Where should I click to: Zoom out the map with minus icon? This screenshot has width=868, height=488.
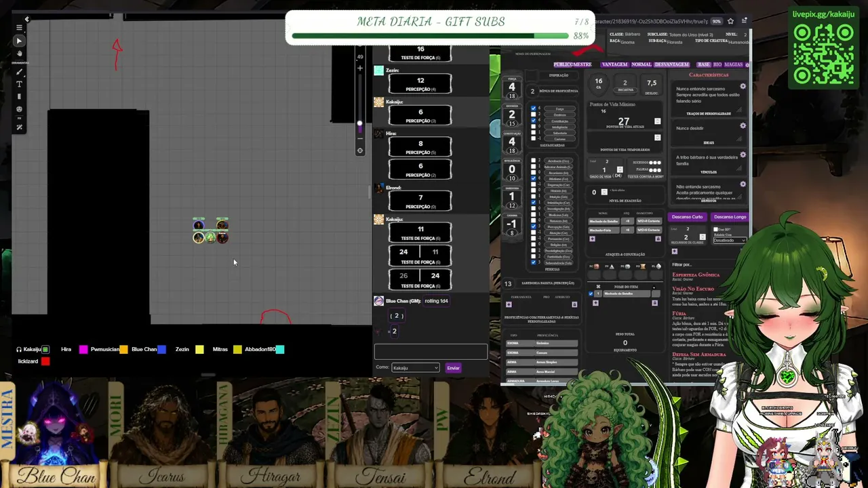pyautogui.click(x=359, y=140)
